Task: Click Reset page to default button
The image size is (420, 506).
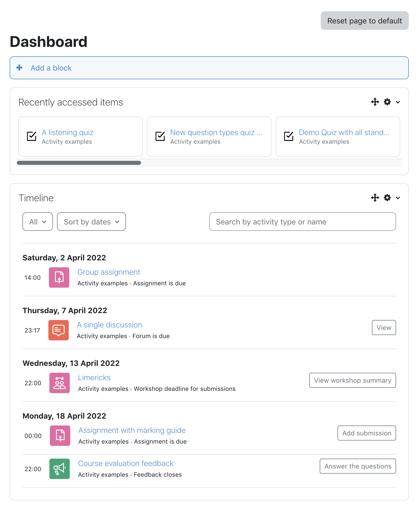Action: [x=365, y=21]
